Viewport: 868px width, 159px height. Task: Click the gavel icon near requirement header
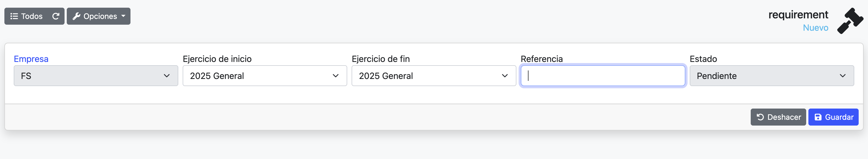(850, 21)
